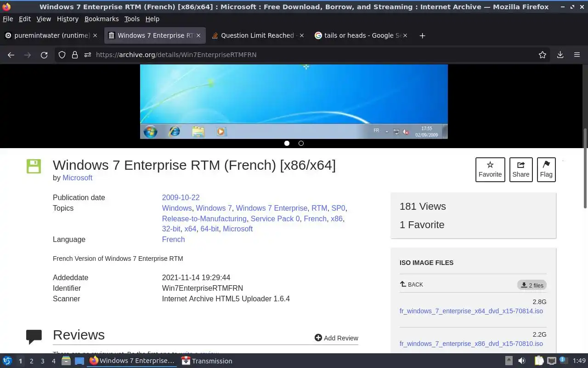Image resolution: width=588 pixels, height=368 pixels.
Task: Favorite this item on Internet Archive
Action: tap(490, 169)
